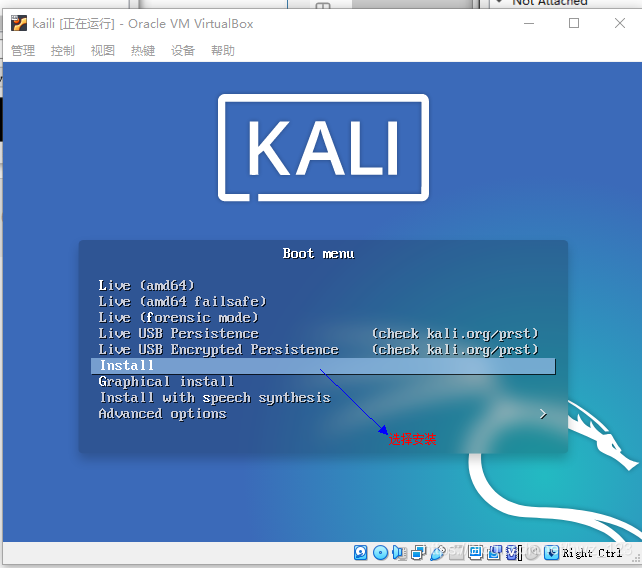This screenshot has width=642, height=568.
Task: Click the display monitor status icon
Action: (x=475, y=553)
